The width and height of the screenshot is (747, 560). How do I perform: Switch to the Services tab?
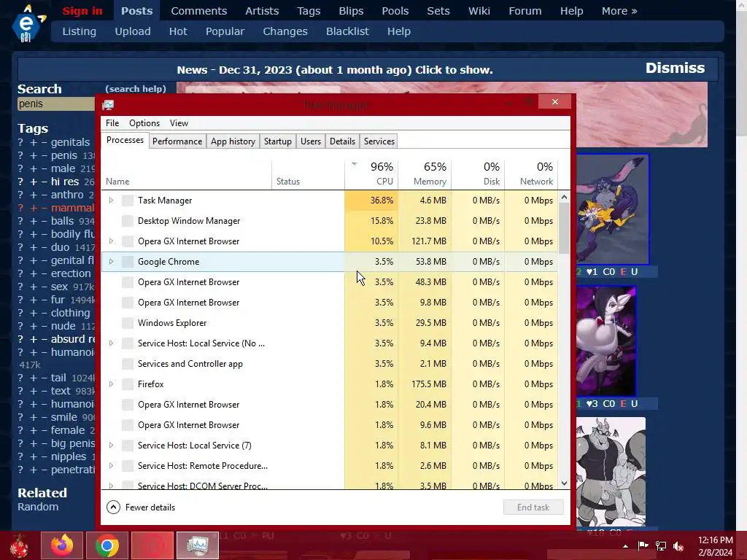click(x=379, y=141)
